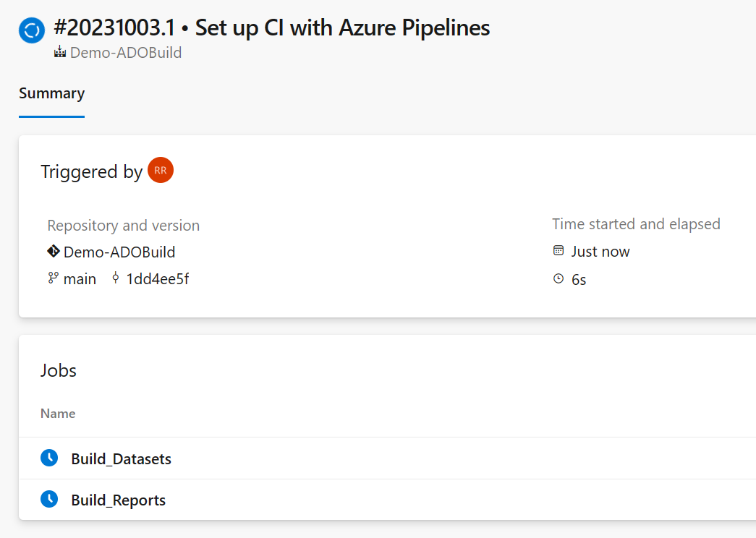Click the branch icon next to main
756x538 pixels.
pos(54,278)
